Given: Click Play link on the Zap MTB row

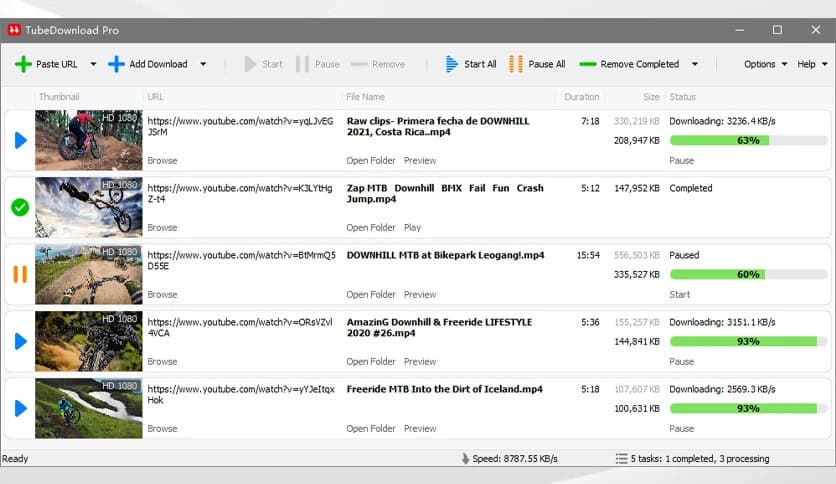Looking at the screenshot, I should [412, 228].
